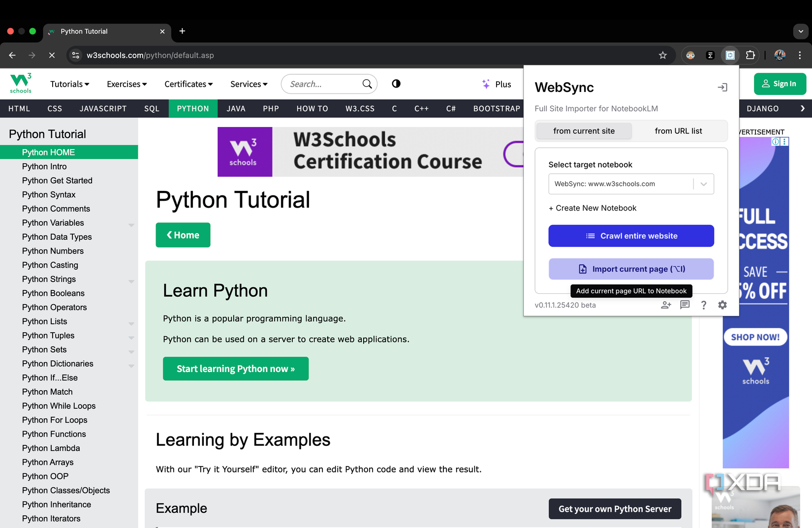Switch importer to 'from URL list' mode
Screen dimensions: 812x528
point(678,130)
